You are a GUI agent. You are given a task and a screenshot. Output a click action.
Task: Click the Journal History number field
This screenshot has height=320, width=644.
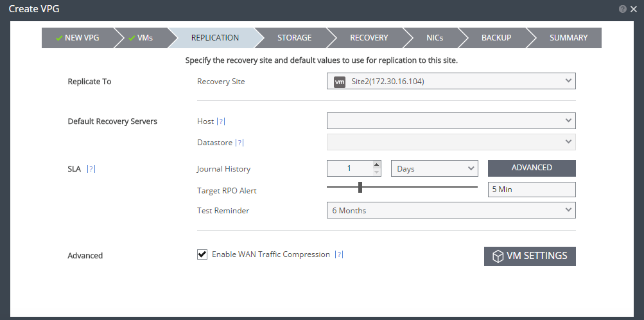[x=349, y=168]
